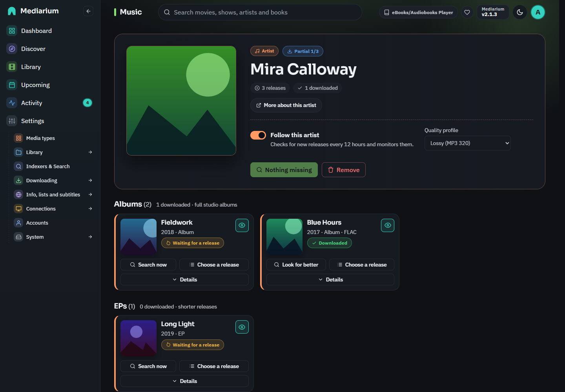This screenshot has width=565, height=392.
Task: Click Search now on Fieldwork
Action: click(148, 265)
